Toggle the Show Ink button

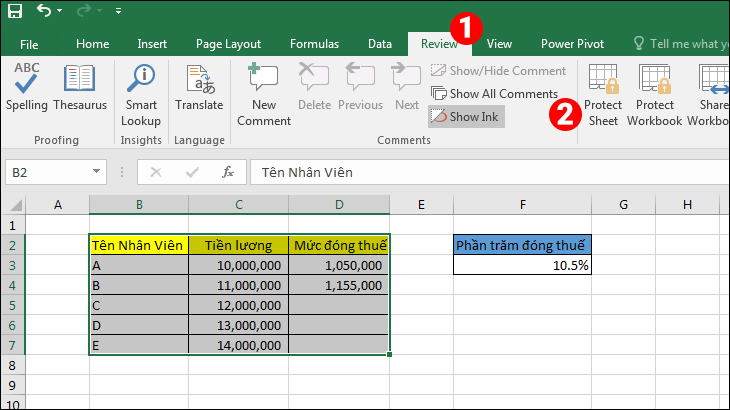click(467, 116)
